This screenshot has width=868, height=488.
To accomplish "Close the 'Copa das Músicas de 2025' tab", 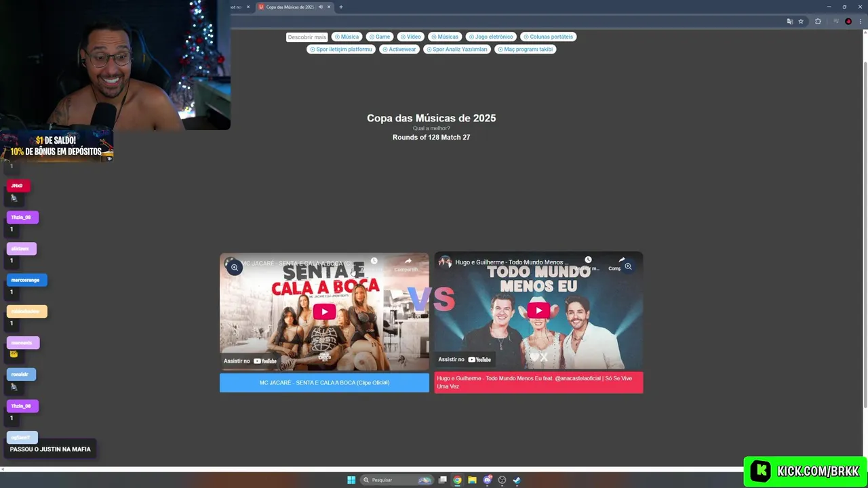I will (x=329, y=7).
